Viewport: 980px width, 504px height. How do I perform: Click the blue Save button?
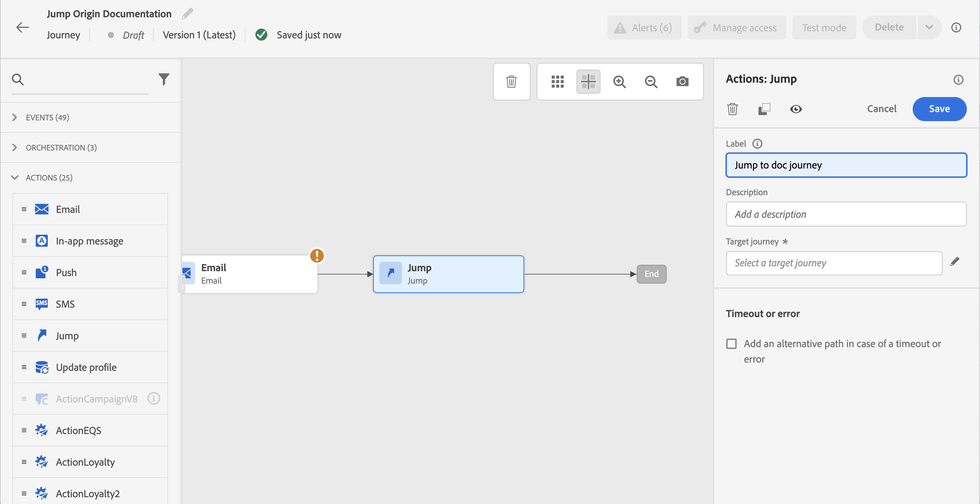[939, 109]
